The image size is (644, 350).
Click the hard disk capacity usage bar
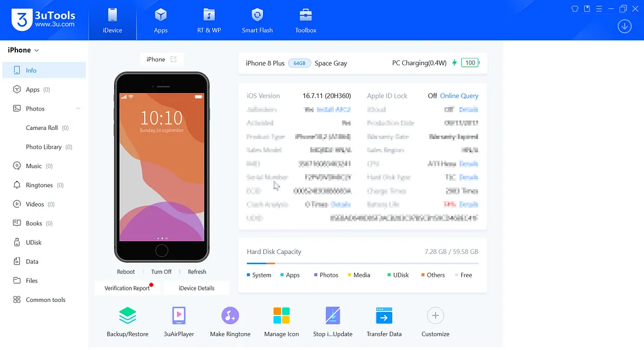pyautogui.click(x=362, y=263)
